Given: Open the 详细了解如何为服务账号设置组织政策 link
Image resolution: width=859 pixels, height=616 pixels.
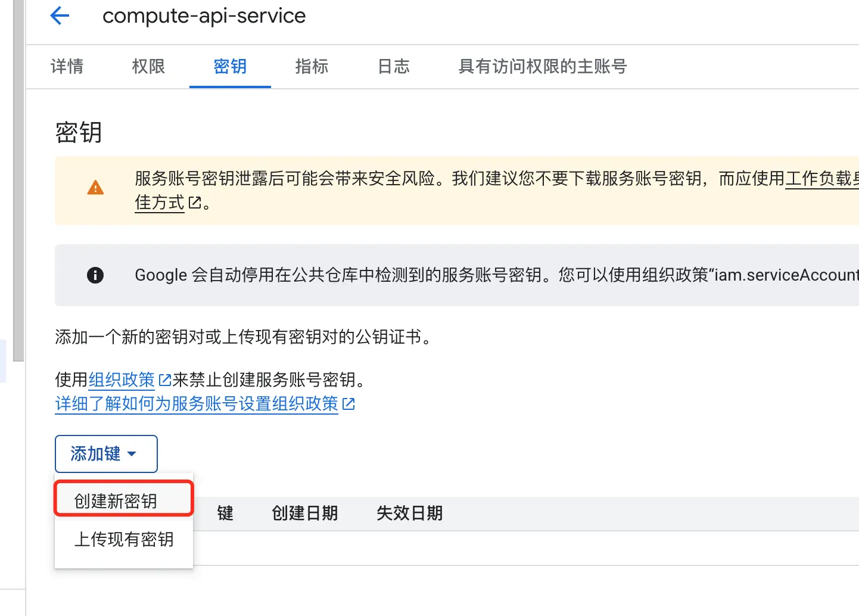Looking at the screenshot, I should (x=197, y=404).
